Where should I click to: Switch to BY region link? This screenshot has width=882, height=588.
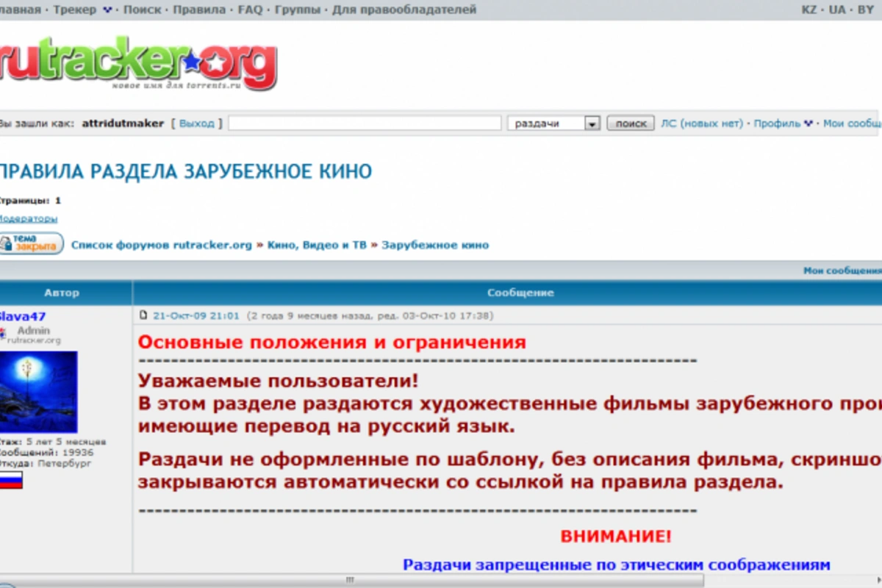pos(865,10)
